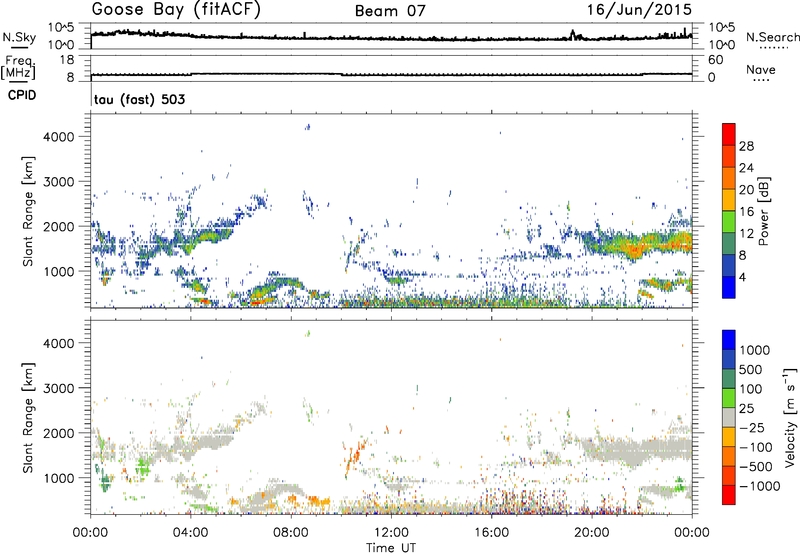This screenshot has width=800, height=554.
Task: Click the 'N.Search' legend label
Action: click(x=772, y=37)
